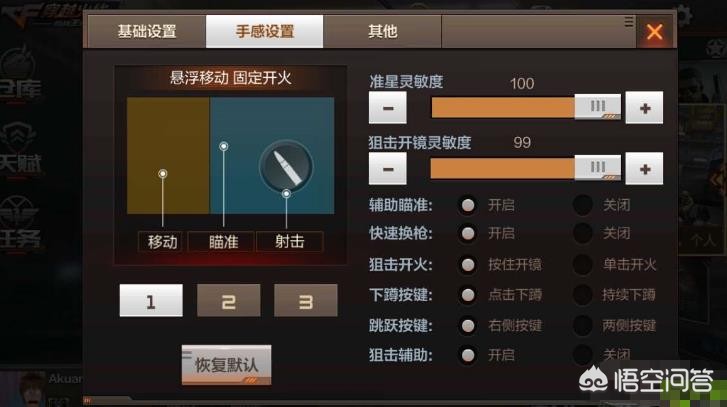Screen dimensions: 727x407
Task: Decrease 准星灵敏度 with the minus button
Action: click(x=388, y=108)
